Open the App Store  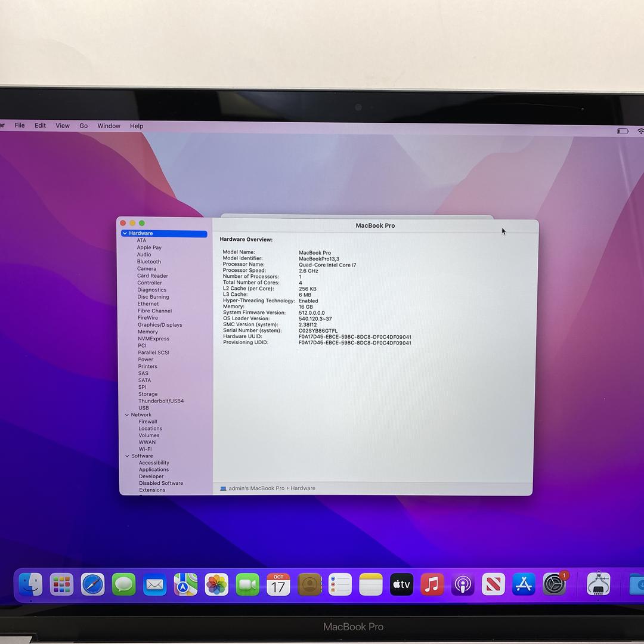click(524, 584)
